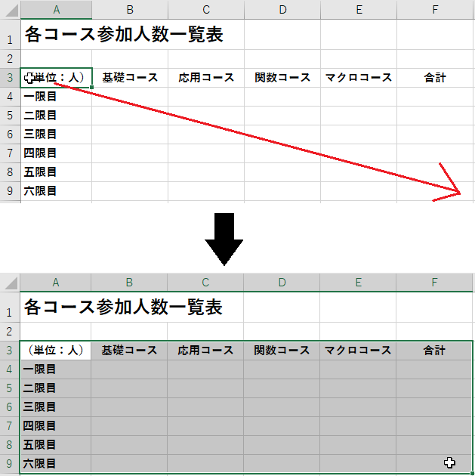
Task: Select 合計 cell in lower gray sheet
Action: click(x=434, y=351)
